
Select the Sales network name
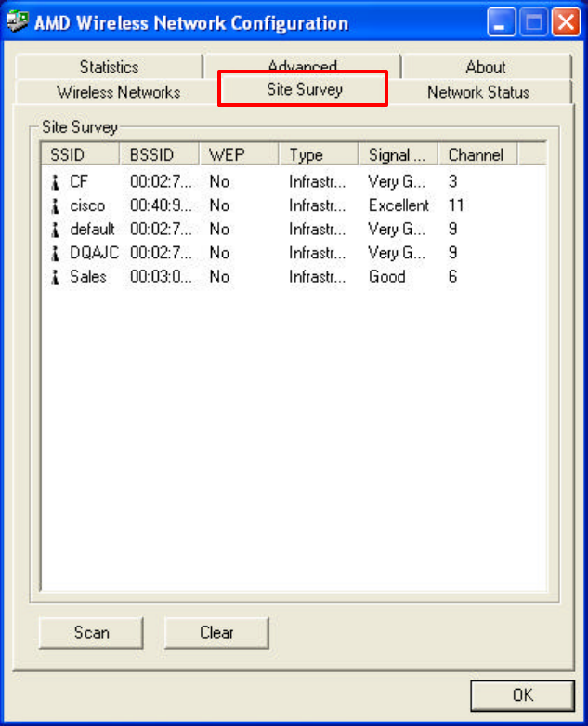click(x=88, y=276)
